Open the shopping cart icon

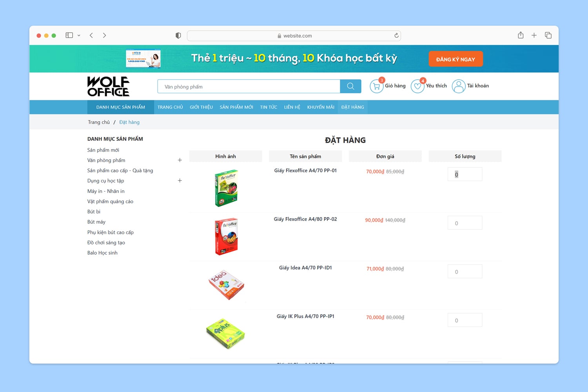376,86
